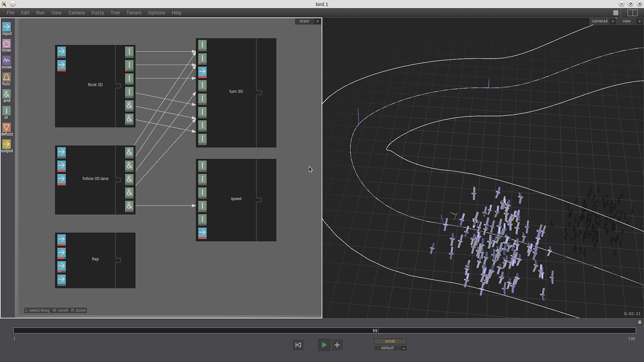This screenshot has width=644, height=362.
Task: Select the input node tool
Action: 6,27
